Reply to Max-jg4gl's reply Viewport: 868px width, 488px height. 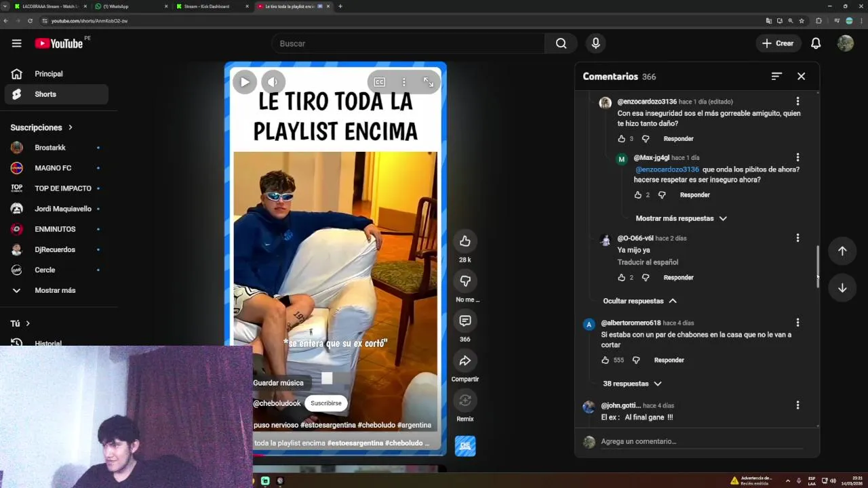click(694, 195)
